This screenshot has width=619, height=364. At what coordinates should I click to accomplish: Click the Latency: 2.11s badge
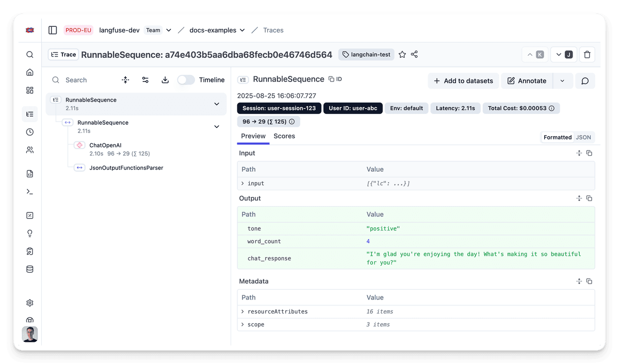455,108
